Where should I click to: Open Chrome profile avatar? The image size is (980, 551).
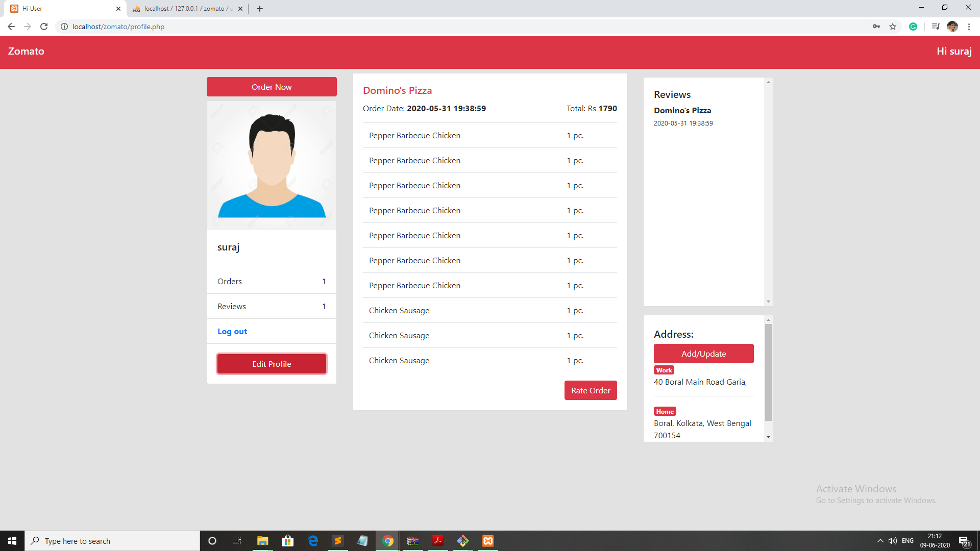952,27
